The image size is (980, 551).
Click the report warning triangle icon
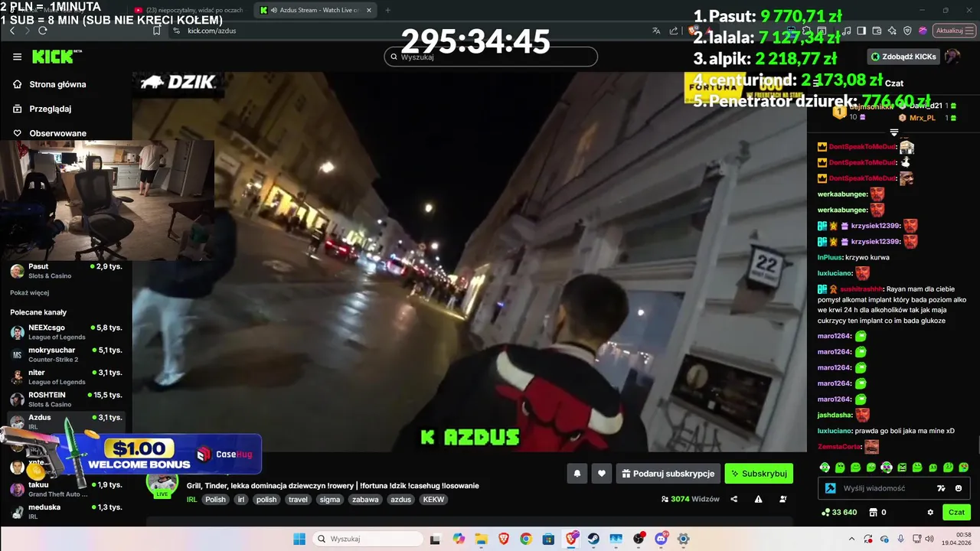758,499
